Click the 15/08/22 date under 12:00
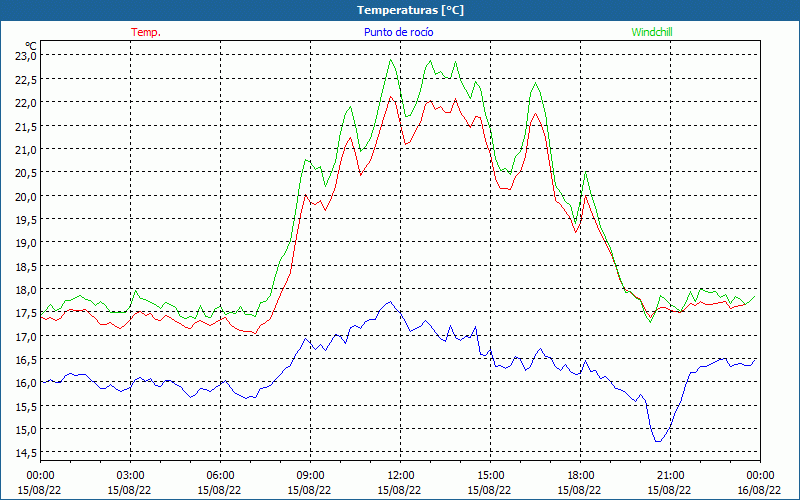This screenshot has height=500, width=800. pyautogui.click(x=400, y=490)
